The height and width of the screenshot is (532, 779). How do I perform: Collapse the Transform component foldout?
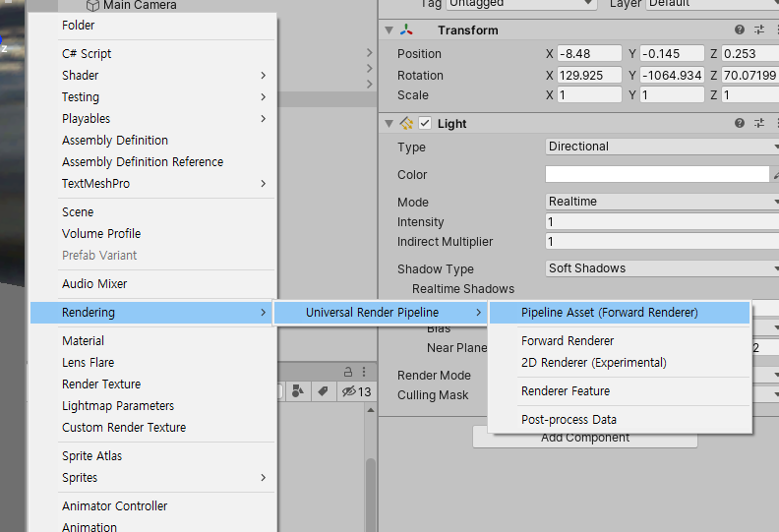click(x=389, y=30)
